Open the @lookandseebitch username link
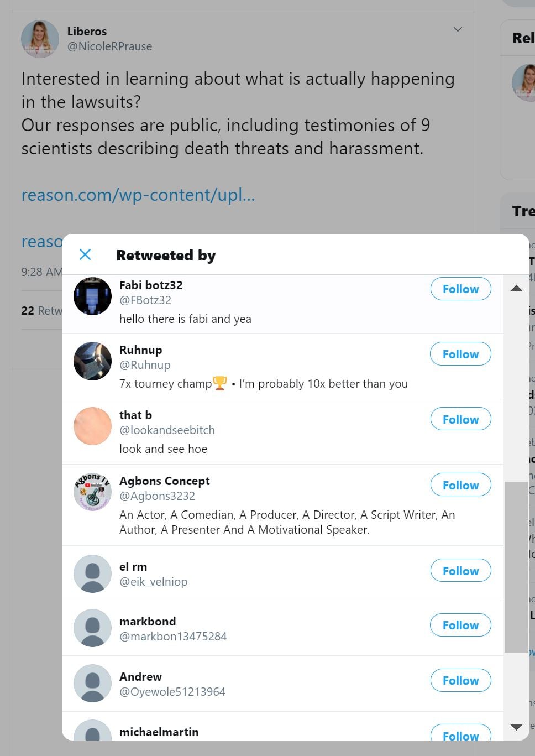The width and height of the screenshot is (535, 756). point(167,430)
